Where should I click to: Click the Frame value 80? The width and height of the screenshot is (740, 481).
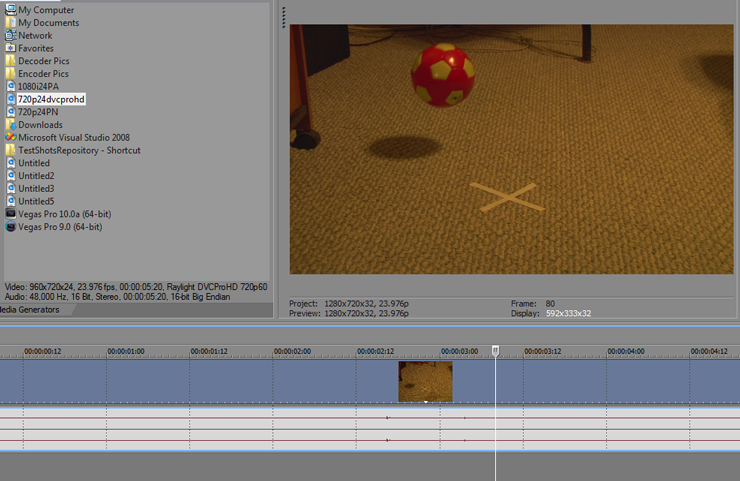[x=550, y=304]
